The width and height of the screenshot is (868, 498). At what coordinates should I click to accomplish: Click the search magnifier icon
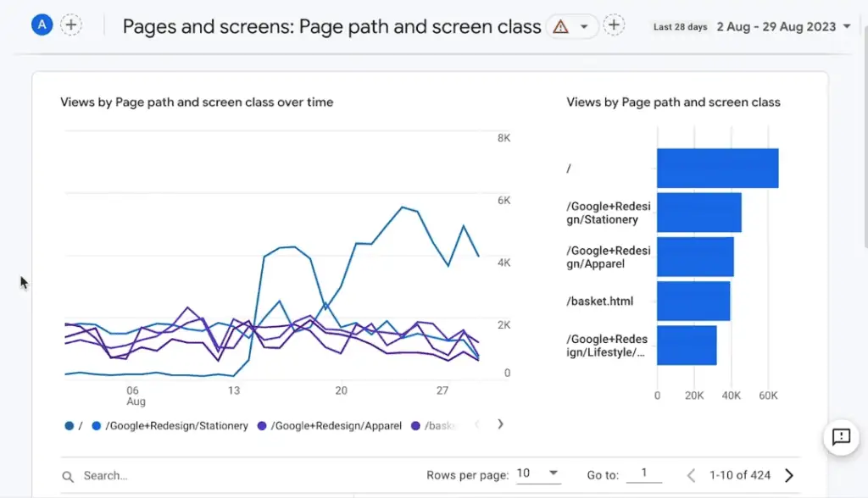68,475
